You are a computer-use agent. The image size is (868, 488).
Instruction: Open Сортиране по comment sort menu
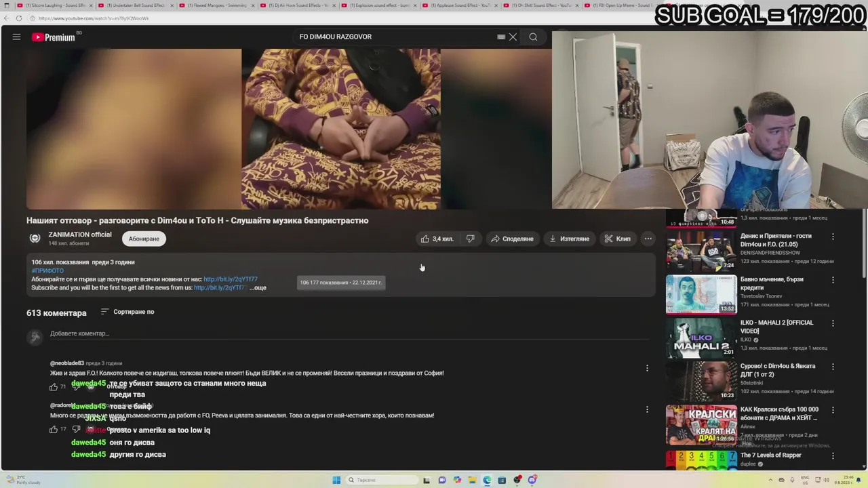click(127, 312)
